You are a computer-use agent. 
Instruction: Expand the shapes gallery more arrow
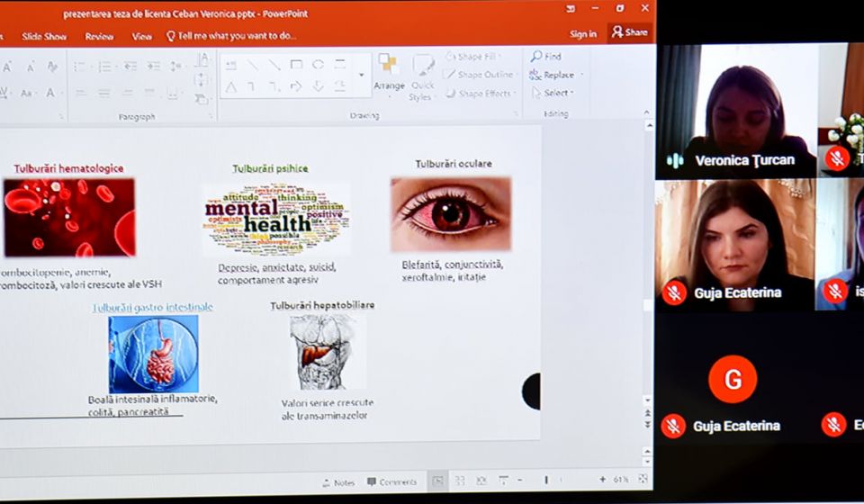tap(362, 76)
